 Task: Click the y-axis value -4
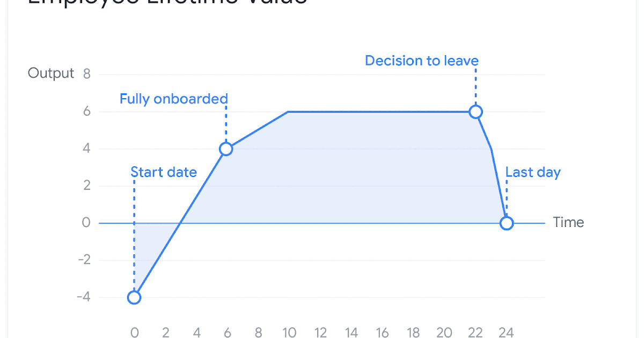[x=83, y=297]
